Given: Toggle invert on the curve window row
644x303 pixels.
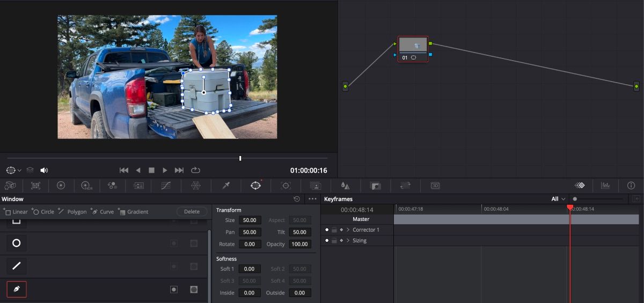Looking at the screenshot, I should pos(174,290).
